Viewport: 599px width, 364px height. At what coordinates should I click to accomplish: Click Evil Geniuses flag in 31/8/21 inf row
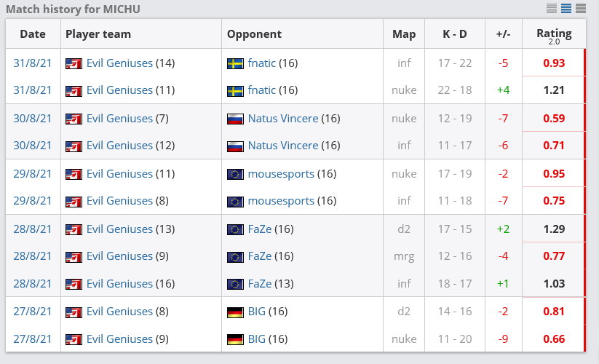coord(74,63)
